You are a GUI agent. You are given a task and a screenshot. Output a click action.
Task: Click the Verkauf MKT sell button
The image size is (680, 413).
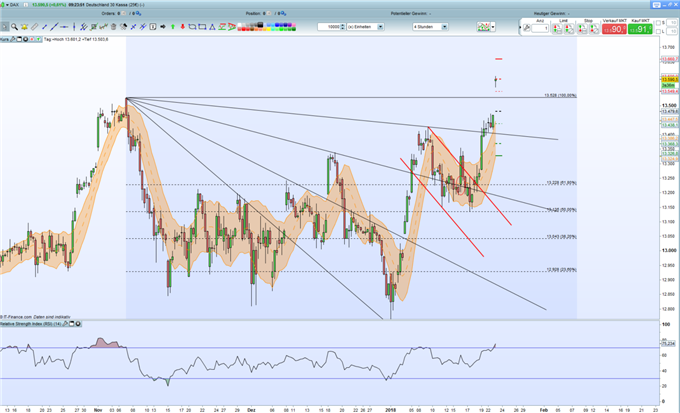[x=614, y=29]
